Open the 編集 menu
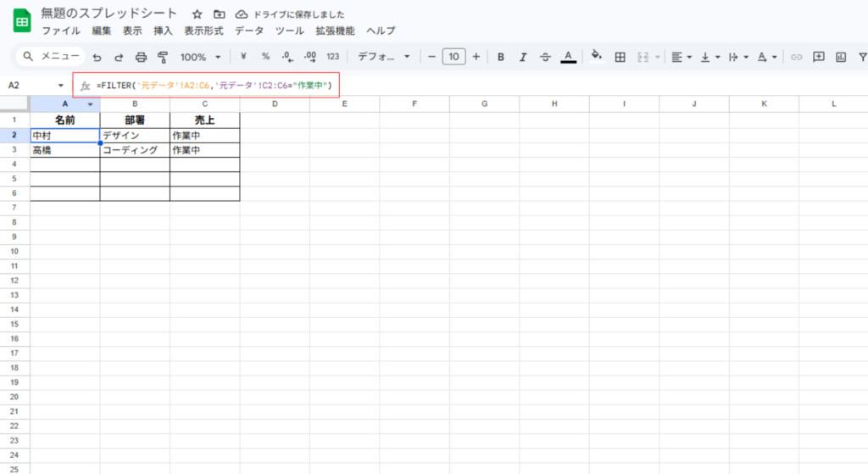Image resolution: width=868 pixels, height=474 pixels. [102, 31]
